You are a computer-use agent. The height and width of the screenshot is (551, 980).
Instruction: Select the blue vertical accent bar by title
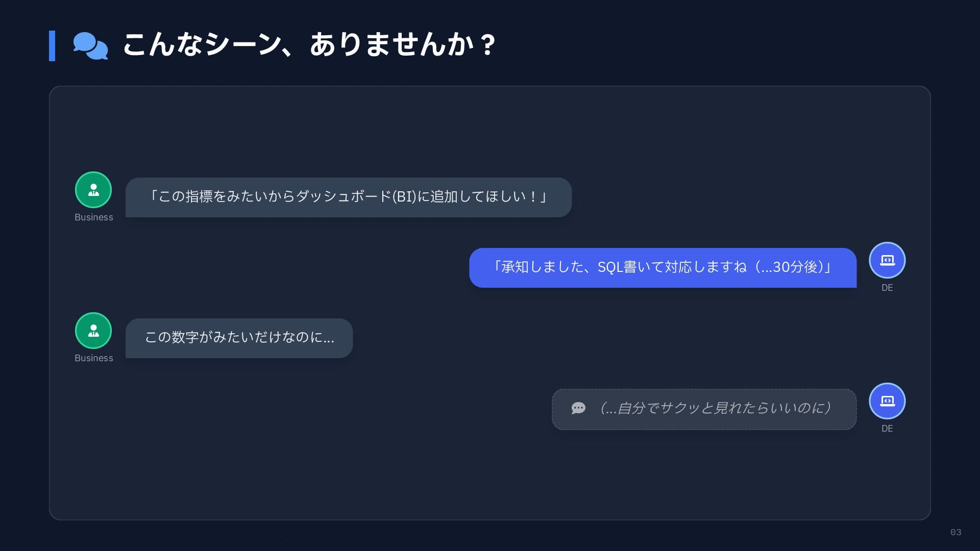pos(52,46)
